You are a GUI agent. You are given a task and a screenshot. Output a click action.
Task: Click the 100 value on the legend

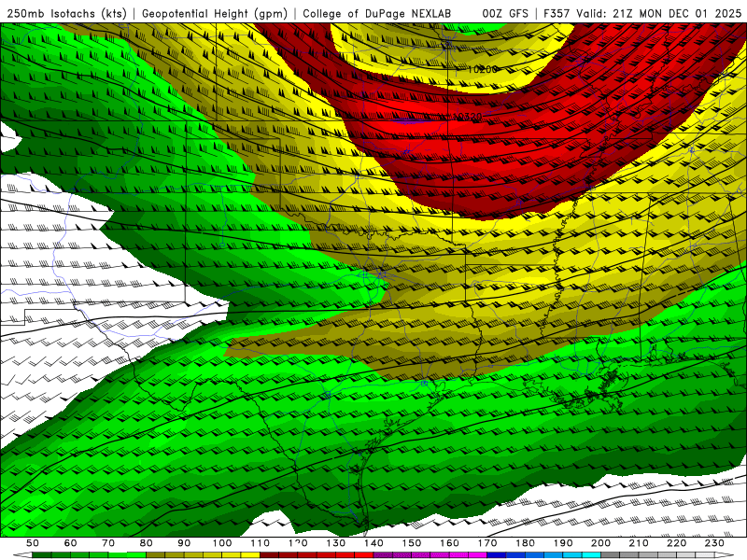click(222, 543)
